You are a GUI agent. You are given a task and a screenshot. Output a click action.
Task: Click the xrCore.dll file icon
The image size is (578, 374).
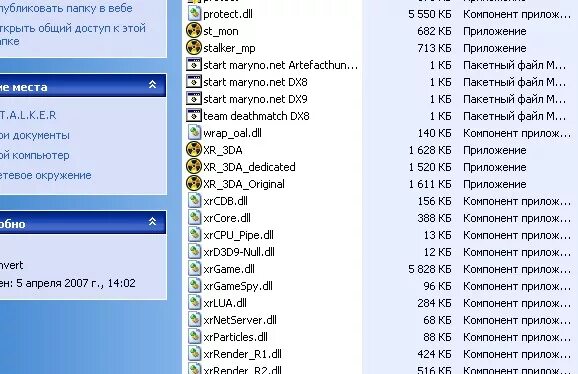194,218
